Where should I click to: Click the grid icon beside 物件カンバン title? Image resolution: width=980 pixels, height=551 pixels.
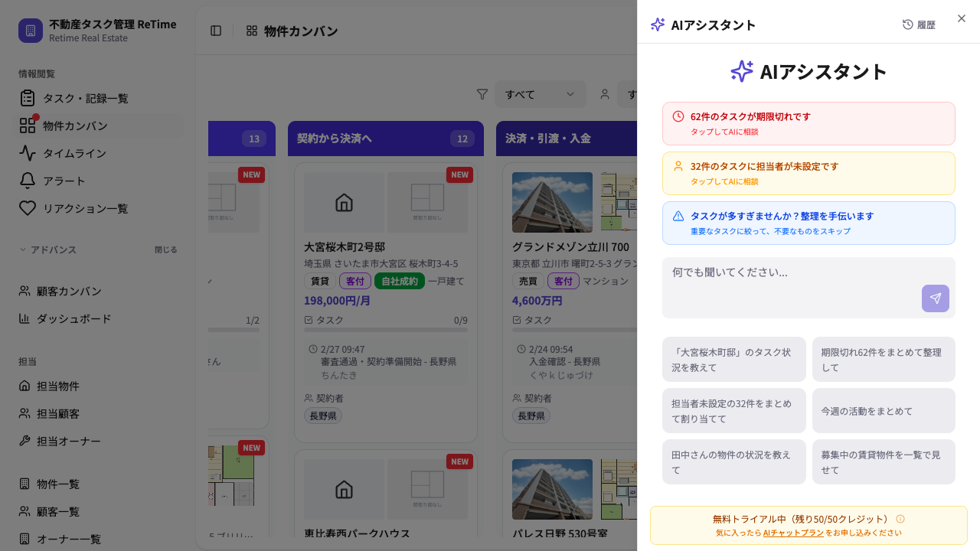tap(251, 31)
